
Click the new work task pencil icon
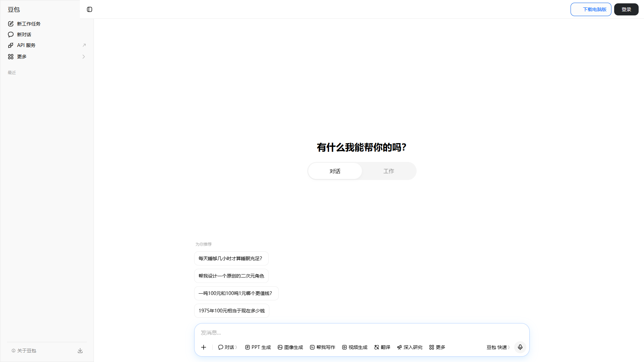pyautogui.click(x=11, y=24)
